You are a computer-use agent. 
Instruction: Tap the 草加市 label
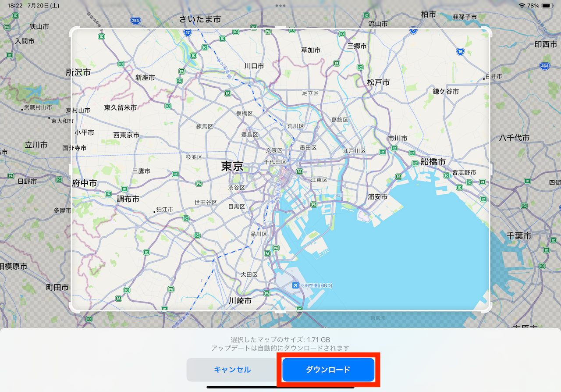(311, 50)
